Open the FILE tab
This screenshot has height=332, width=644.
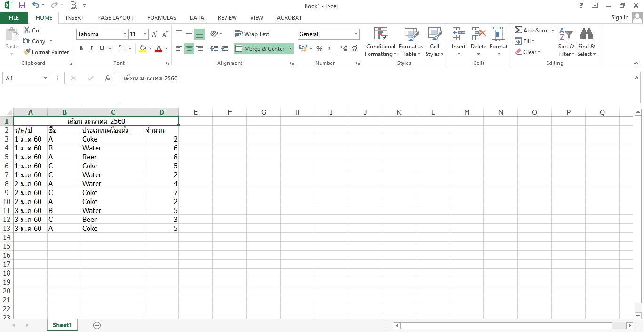(14, 17)
